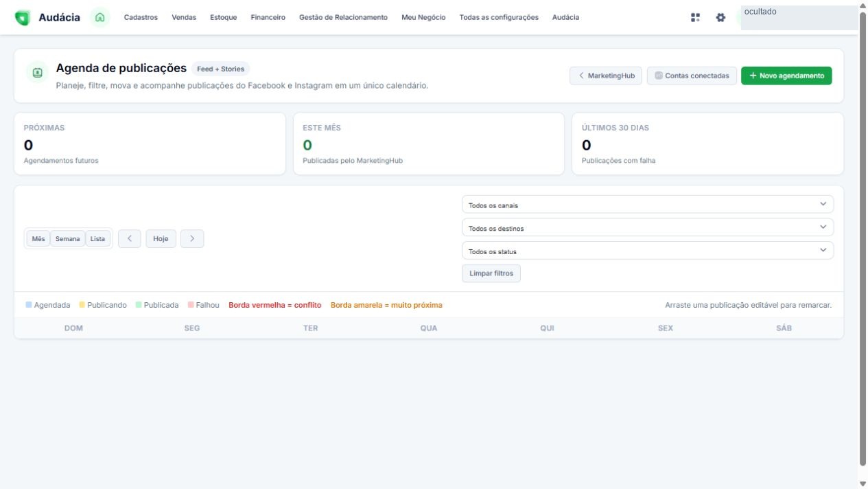Open the Gestão de Relacionamento menu
The height and width of the screenshot is (489, 868).
(x=343, y=18)
